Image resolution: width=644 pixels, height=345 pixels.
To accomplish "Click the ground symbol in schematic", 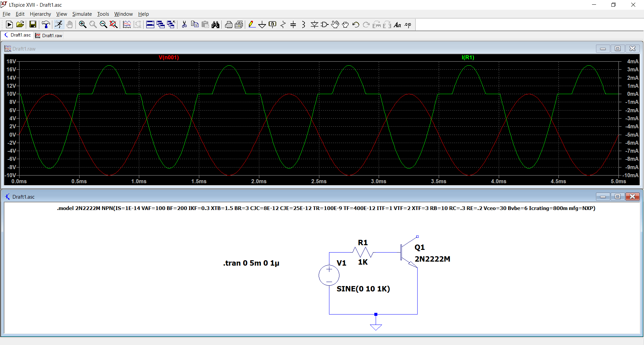I will (x=376, y=327).
